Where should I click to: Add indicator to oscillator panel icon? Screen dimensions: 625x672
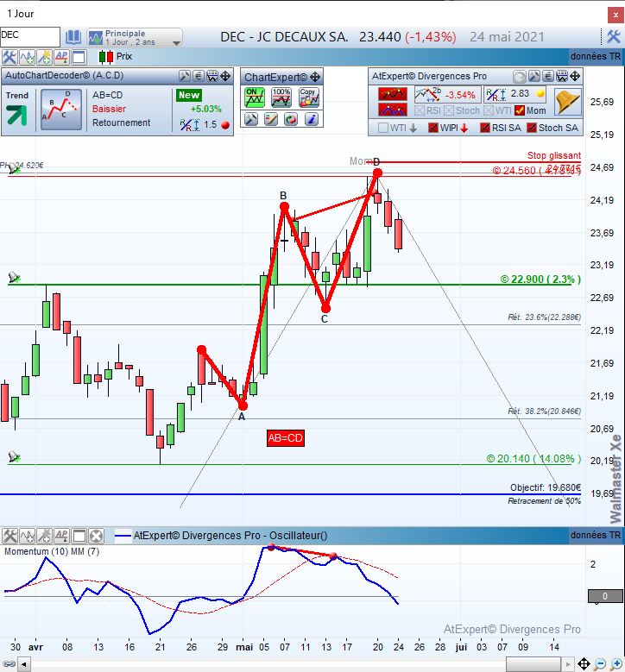[x=27, y=536]
